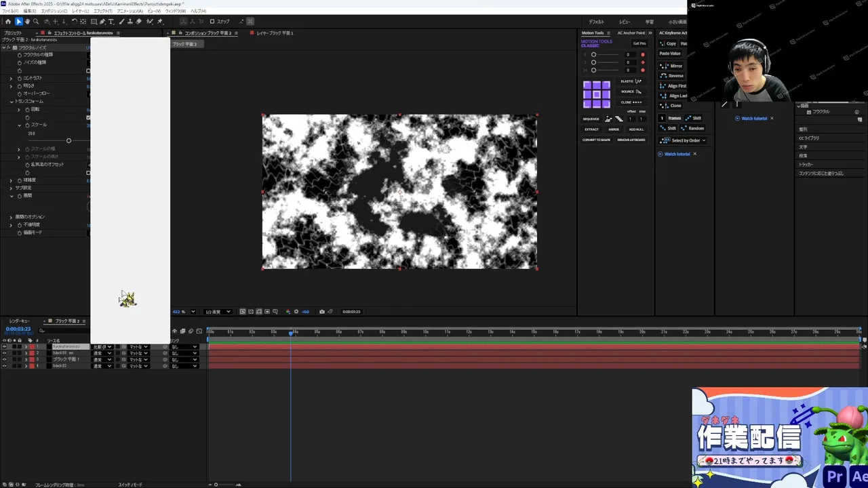Open parent link dropdown for black02 layer
This screenshot has height=488, width=868.
click(184, 366)
